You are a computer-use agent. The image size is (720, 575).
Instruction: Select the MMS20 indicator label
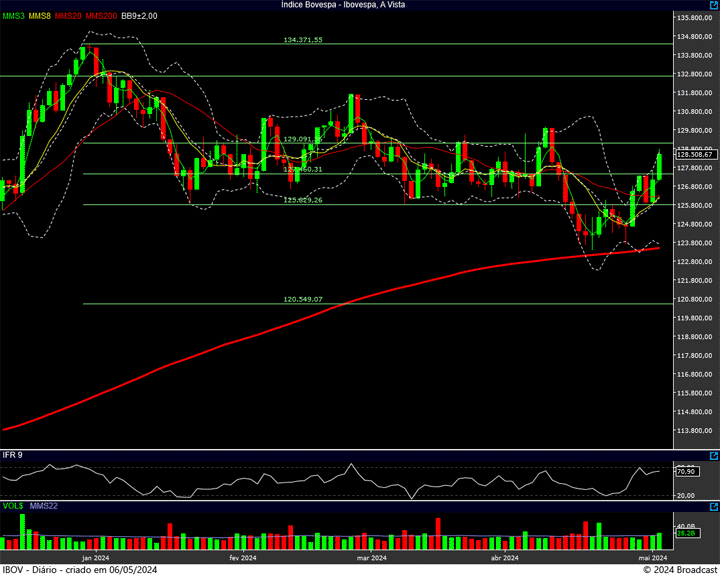coord(69,17)
